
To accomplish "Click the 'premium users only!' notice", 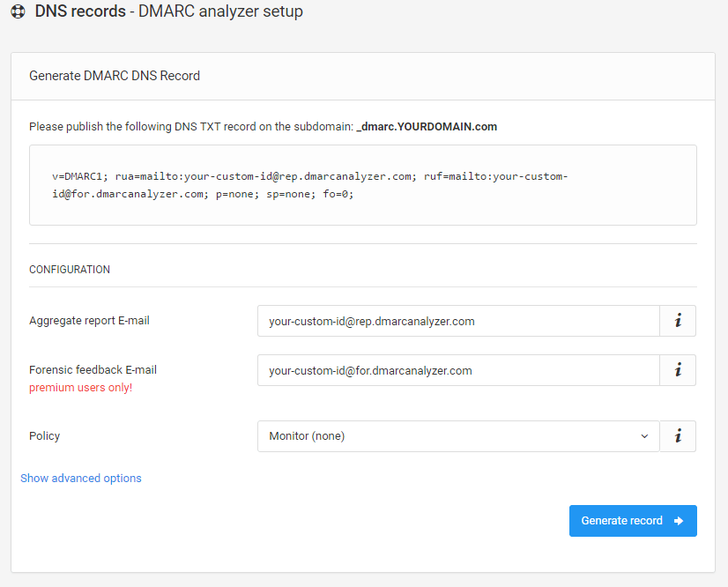I will [81, 387].
